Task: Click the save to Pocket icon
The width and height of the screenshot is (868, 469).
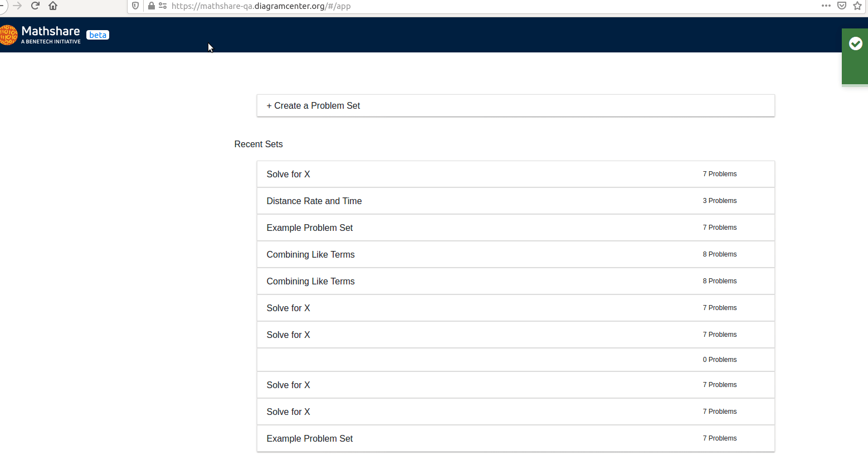Action: pos(842,6)
